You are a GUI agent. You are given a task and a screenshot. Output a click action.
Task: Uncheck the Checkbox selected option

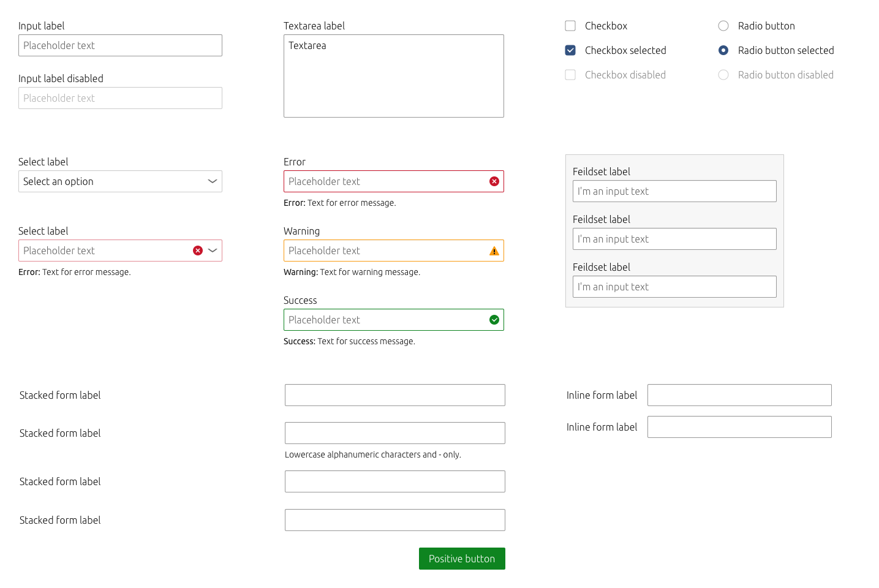tap(570, 50)
